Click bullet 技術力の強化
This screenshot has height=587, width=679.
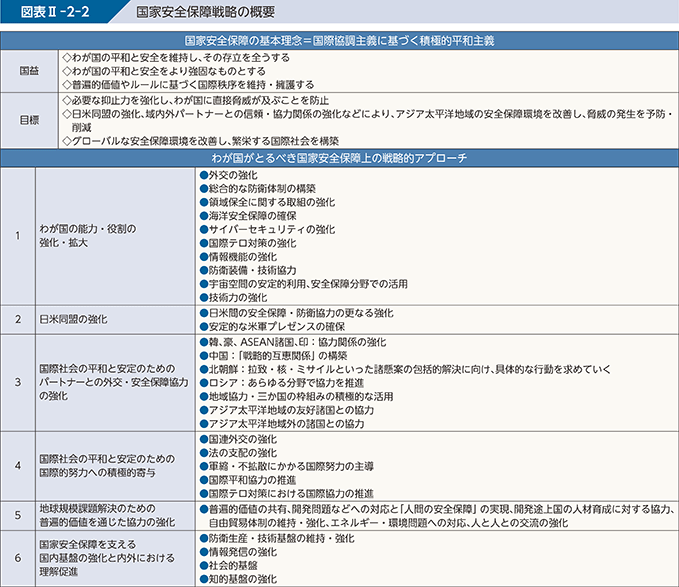(x=233, y=297)
